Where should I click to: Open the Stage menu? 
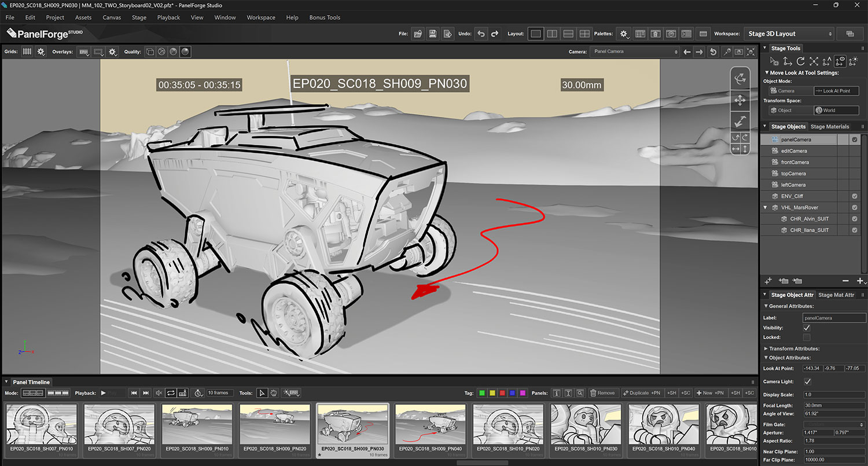click(139, 17)
